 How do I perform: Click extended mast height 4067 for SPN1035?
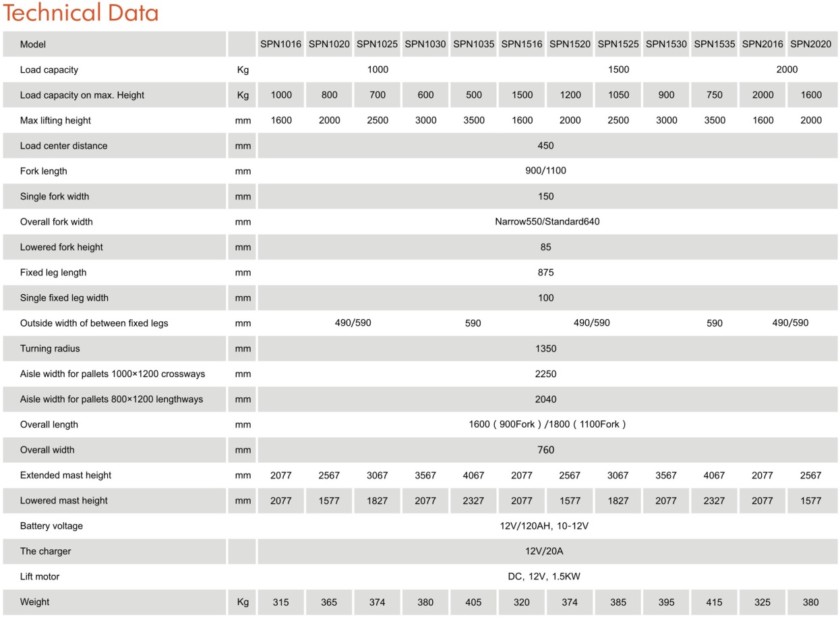click(x=474, y=476)
